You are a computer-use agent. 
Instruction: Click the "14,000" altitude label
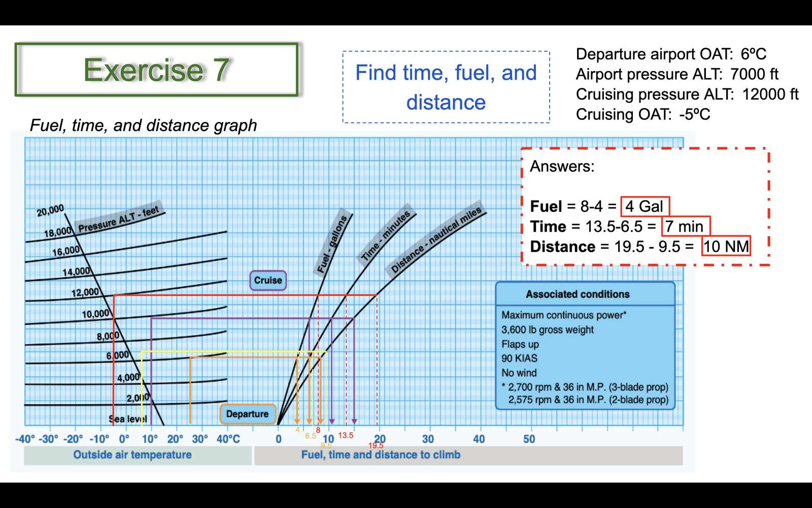tap(76, 272)
